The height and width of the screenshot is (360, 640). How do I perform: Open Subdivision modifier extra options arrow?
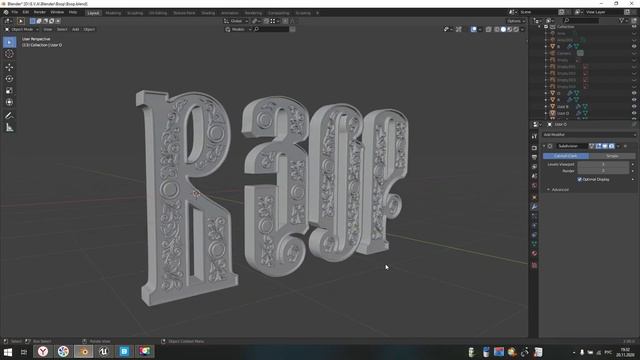coord(618,146)
